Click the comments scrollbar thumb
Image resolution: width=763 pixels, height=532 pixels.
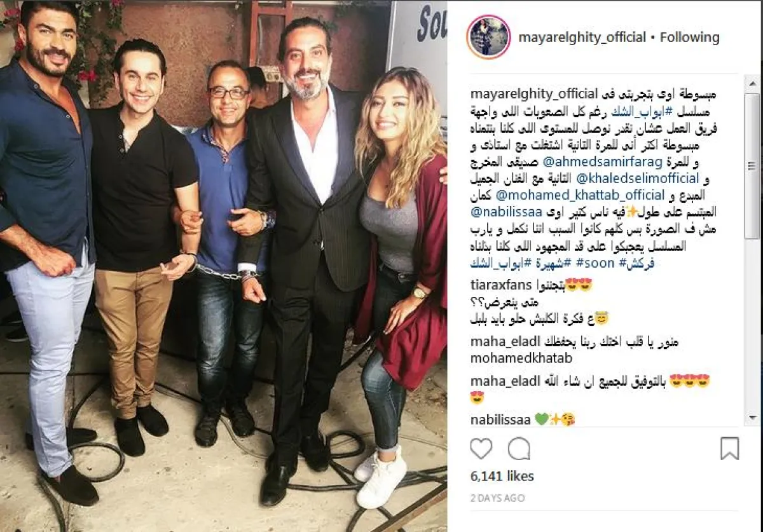[752, 167]
